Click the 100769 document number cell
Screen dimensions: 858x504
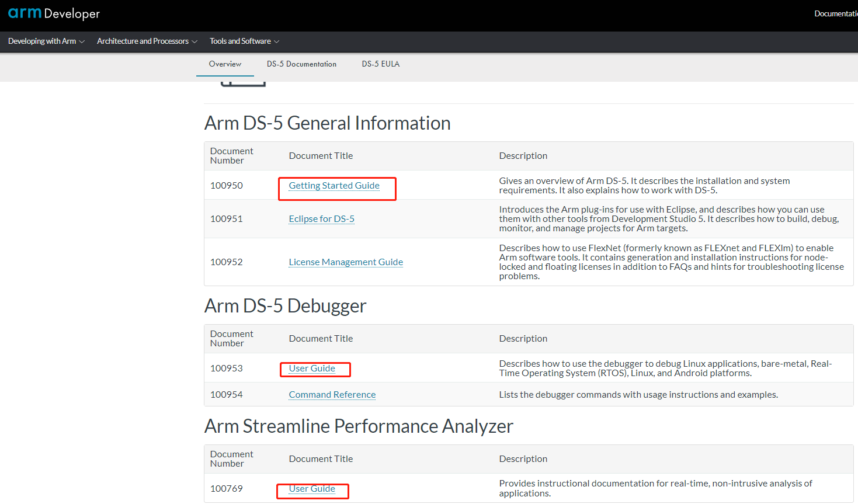pos(226,488)
